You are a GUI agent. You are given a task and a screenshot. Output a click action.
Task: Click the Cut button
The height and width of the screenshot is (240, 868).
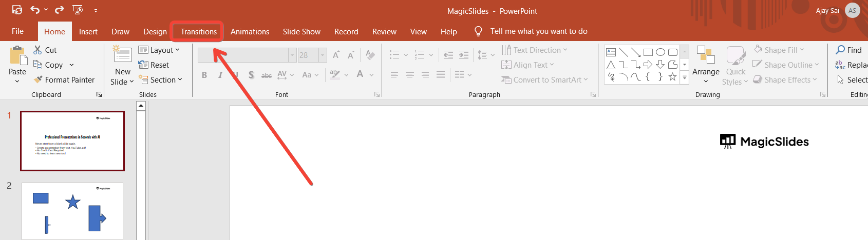pyautogui.click(x=45, y=50)
